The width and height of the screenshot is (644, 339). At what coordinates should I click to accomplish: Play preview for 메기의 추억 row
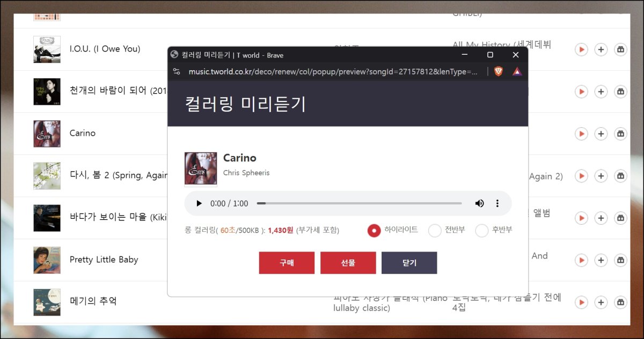(x=581, y=303)
